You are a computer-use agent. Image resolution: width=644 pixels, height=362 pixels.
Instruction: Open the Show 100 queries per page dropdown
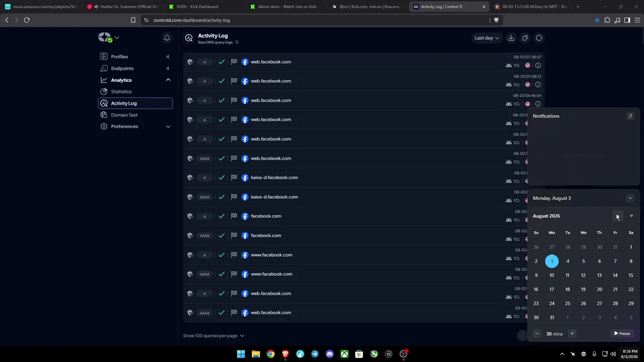tap(214, 335)
